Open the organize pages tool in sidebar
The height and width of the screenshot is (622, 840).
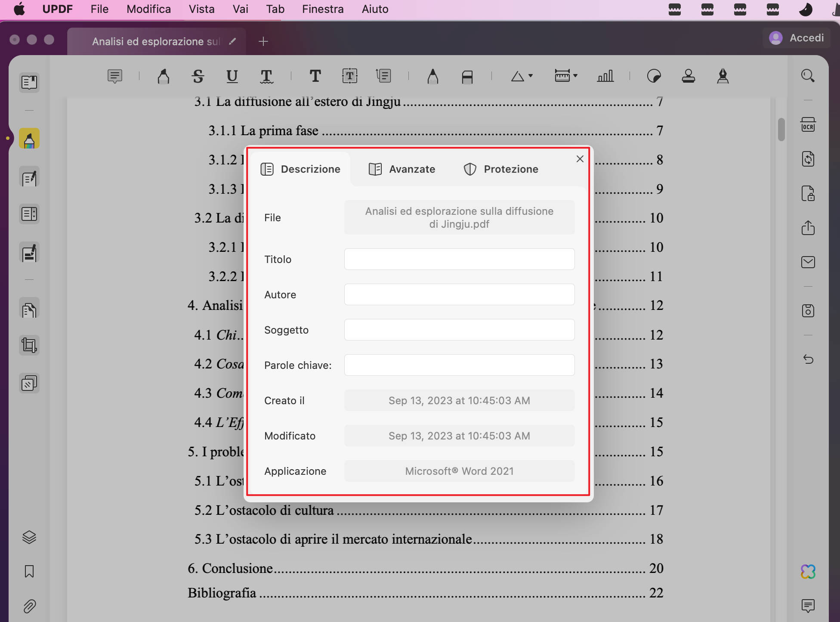tap(29, 309)
